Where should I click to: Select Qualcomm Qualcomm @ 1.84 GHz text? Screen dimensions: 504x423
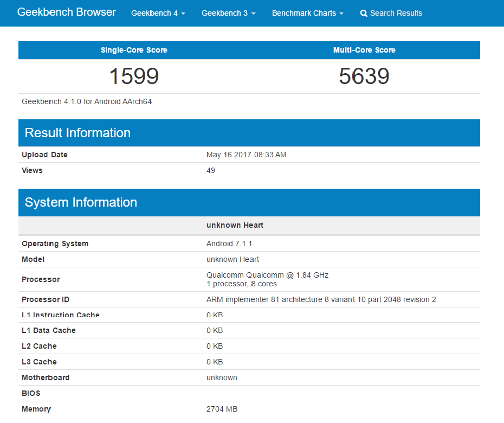(267, 275)
